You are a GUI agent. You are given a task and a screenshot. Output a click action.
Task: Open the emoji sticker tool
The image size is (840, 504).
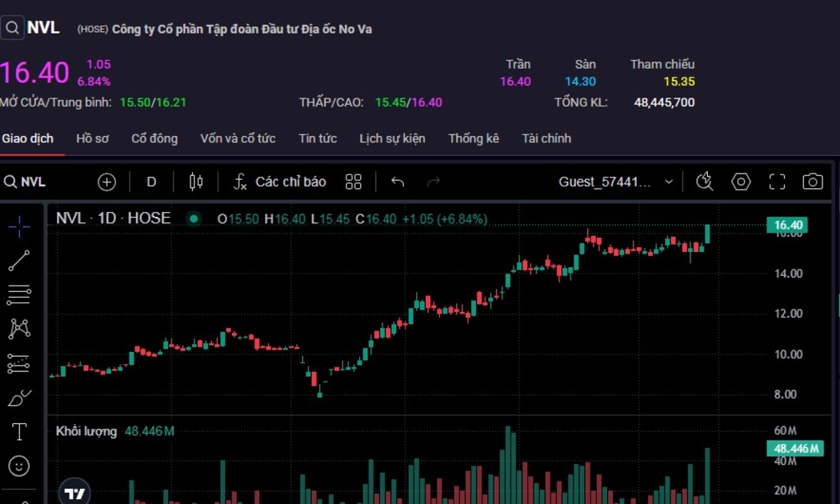19,466
